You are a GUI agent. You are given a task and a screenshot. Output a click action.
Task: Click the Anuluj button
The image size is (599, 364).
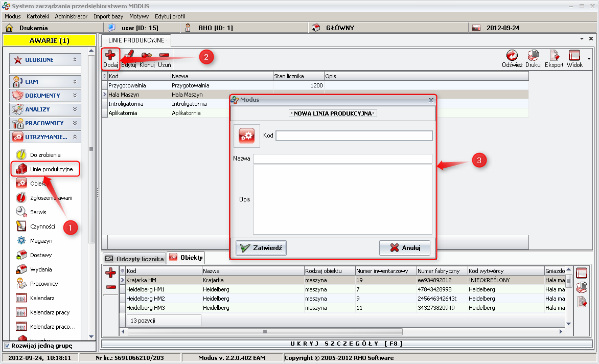coord(405,248)
